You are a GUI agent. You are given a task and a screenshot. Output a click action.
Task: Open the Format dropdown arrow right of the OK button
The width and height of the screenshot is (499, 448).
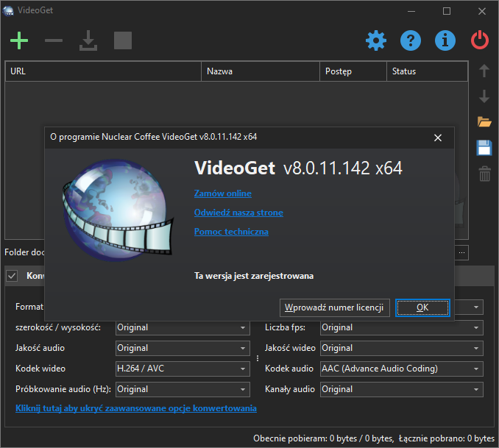click(x=476, y=307)
